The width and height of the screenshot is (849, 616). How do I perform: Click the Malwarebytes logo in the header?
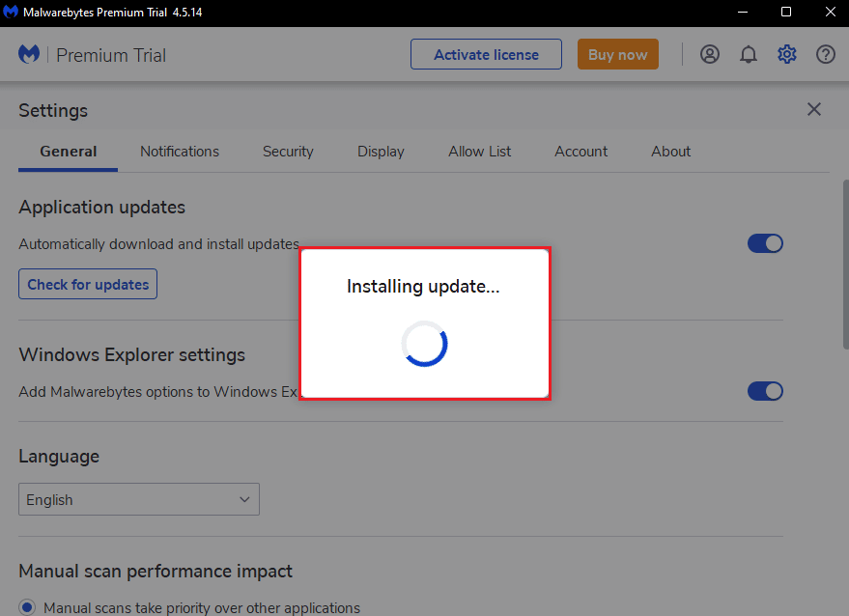29,53
